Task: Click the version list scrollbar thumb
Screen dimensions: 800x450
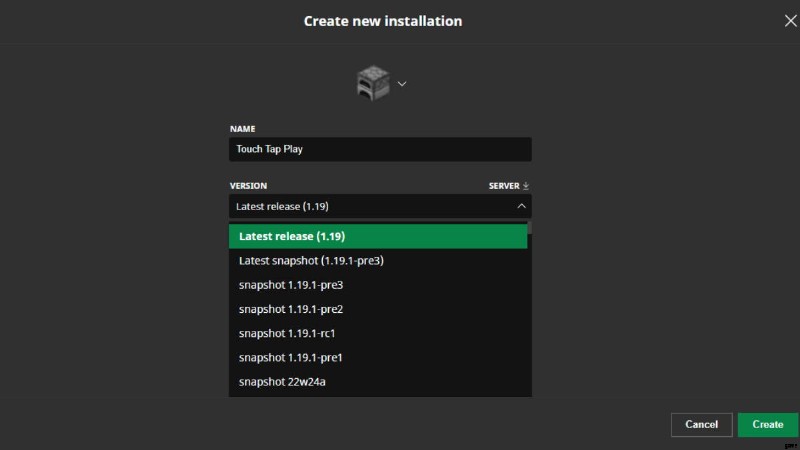Action: tap(530, 228)
